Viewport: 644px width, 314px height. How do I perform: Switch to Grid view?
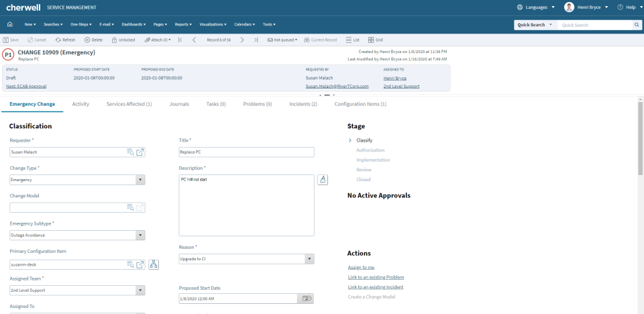coord(376,40)
